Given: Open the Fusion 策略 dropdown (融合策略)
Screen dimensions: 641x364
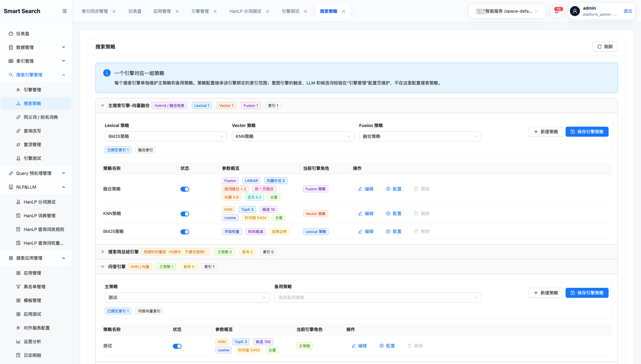Looking at the screenshot, I should coord(420,136).
